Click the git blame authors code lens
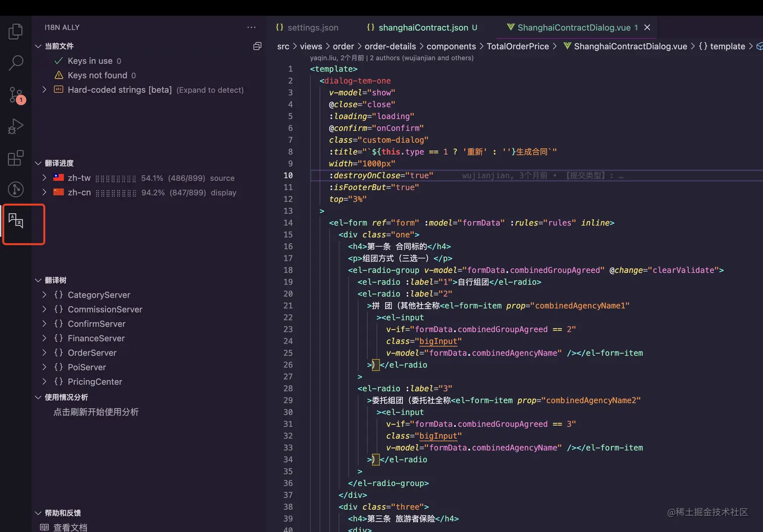Viewport: 763px width, 532px height. tap(392, 58)
